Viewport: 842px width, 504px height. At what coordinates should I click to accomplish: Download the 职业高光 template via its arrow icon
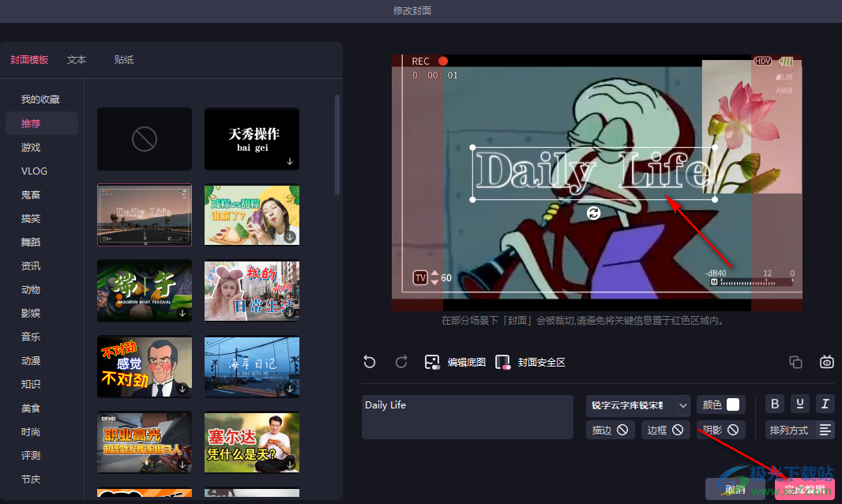click(182, 465)
